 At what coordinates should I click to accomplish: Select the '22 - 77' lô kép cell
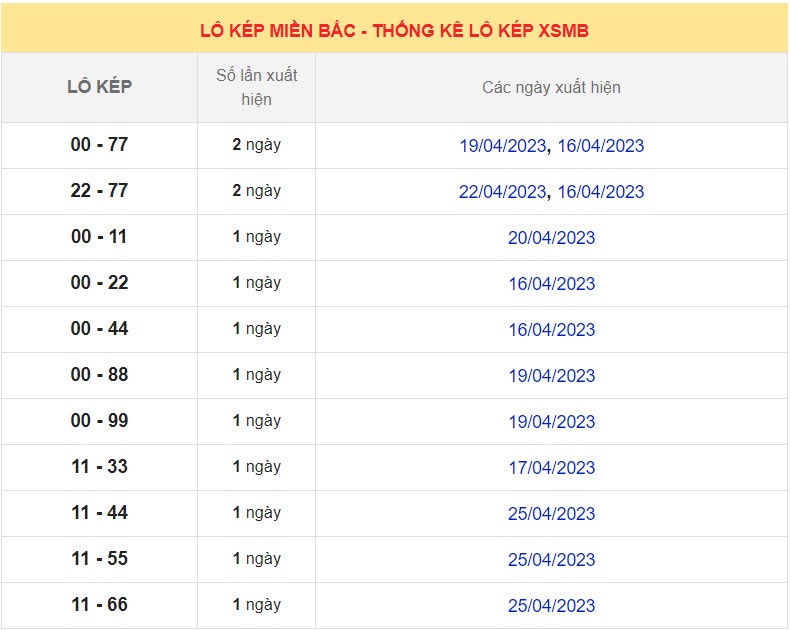point(99,191)
